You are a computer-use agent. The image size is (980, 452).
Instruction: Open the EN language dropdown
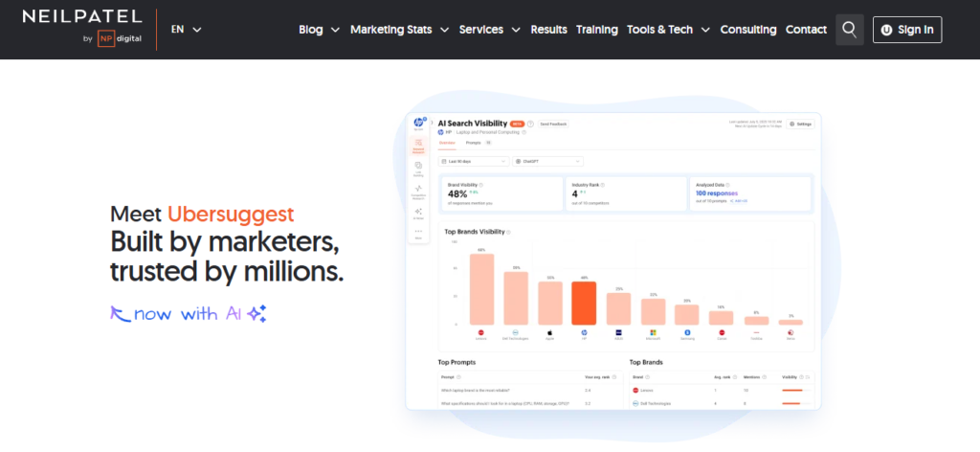pos(187,30)
